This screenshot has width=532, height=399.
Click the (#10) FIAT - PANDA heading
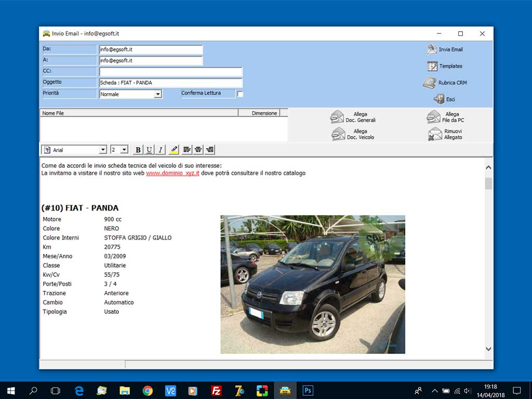coord(80,208)
